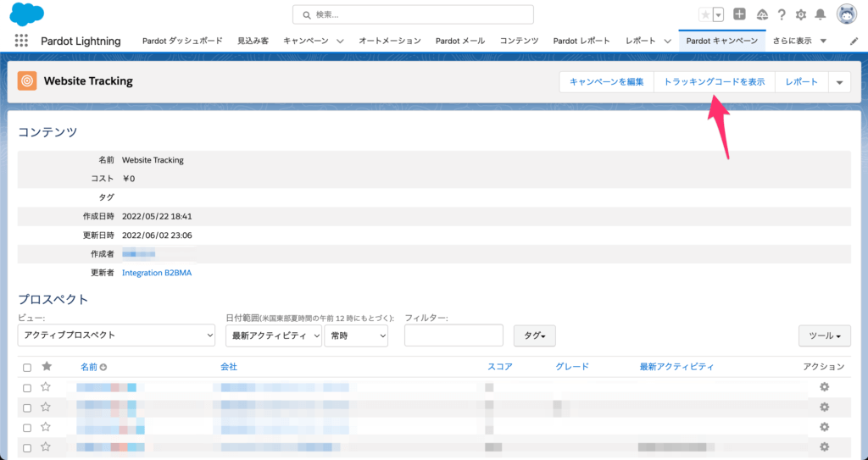868x460 pixels.
Task: Star the fourth prospect row
Action: pyautogui.click(x=46, y=446)
